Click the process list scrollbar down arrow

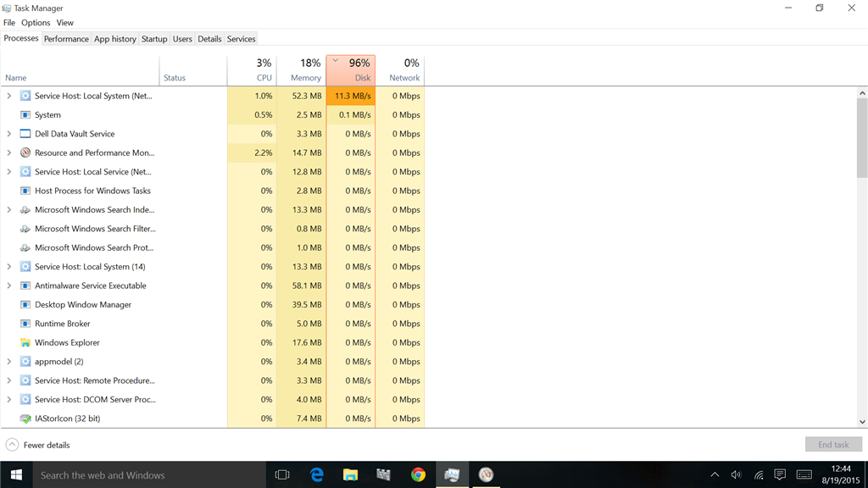point(862,422)
